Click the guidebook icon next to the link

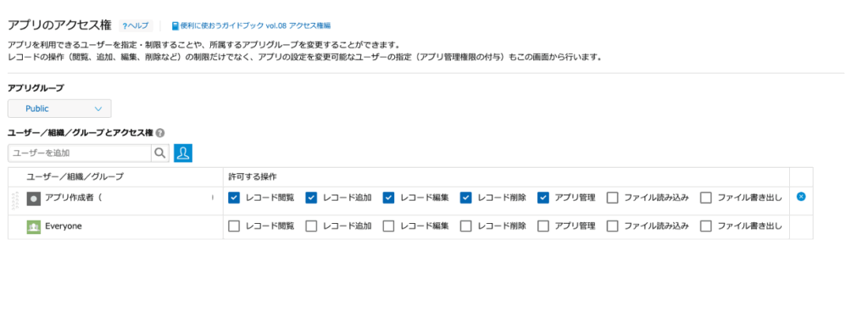175,26
